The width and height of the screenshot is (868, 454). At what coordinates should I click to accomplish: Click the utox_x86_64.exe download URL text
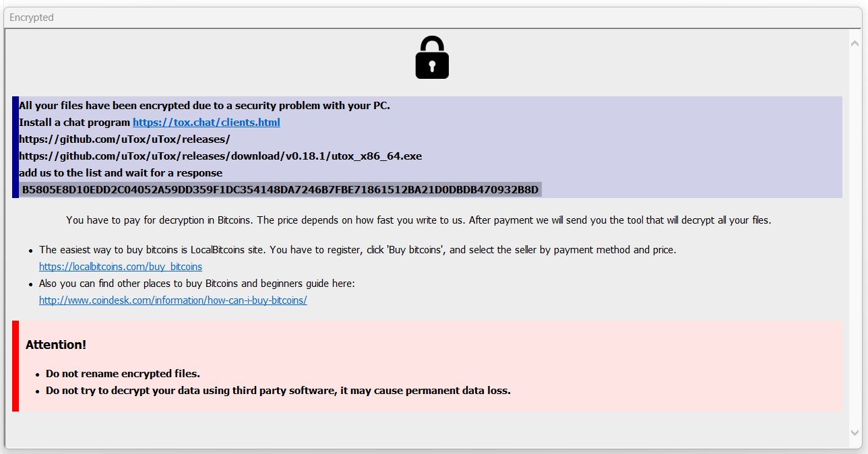[220, 156]
